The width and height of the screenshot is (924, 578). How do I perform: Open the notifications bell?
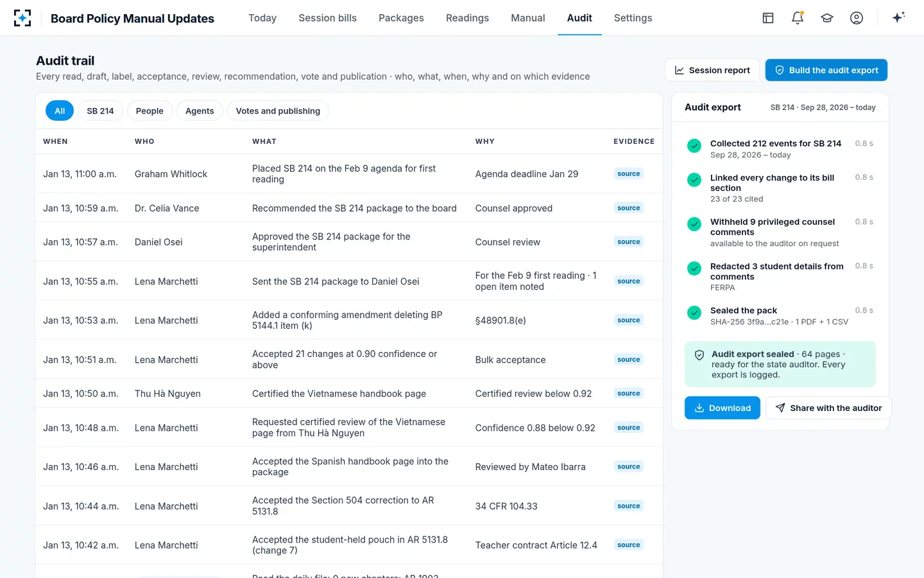point(798,18)
